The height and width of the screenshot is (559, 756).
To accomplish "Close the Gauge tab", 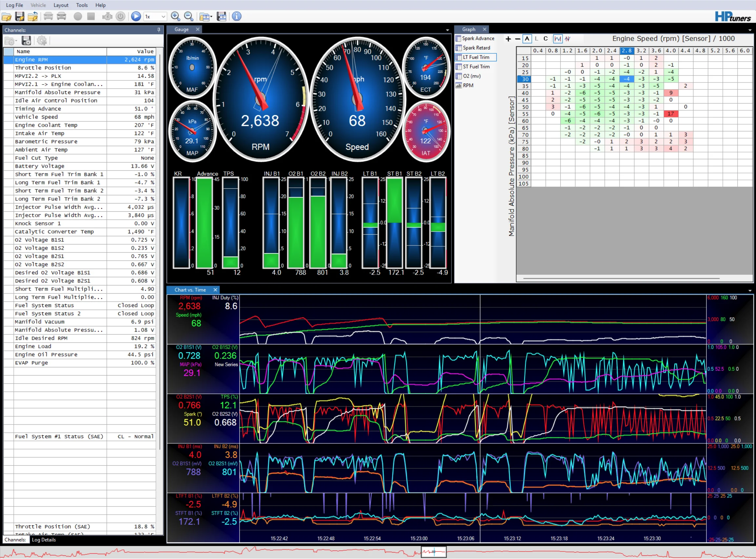I will point(198,29).
